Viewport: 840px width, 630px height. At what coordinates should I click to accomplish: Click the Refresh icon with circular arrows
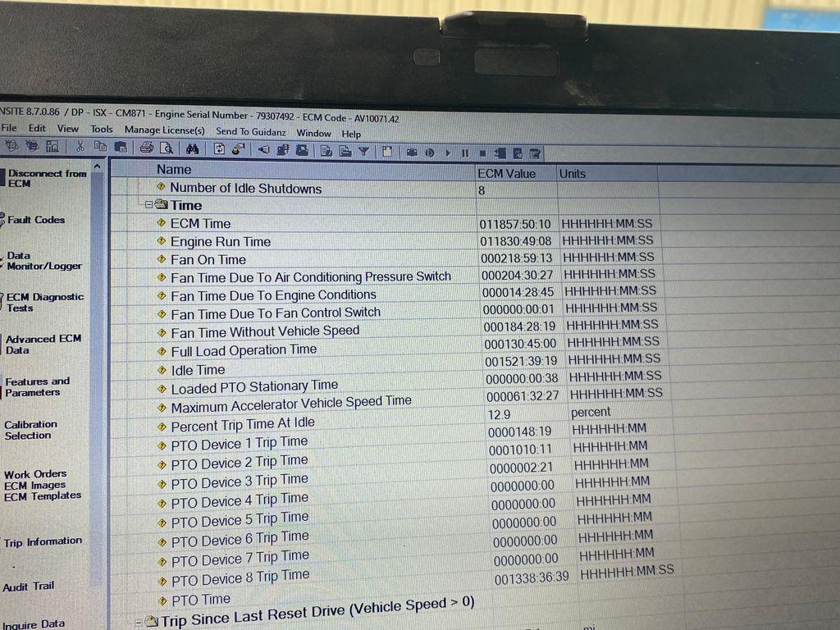pos(218,149)
